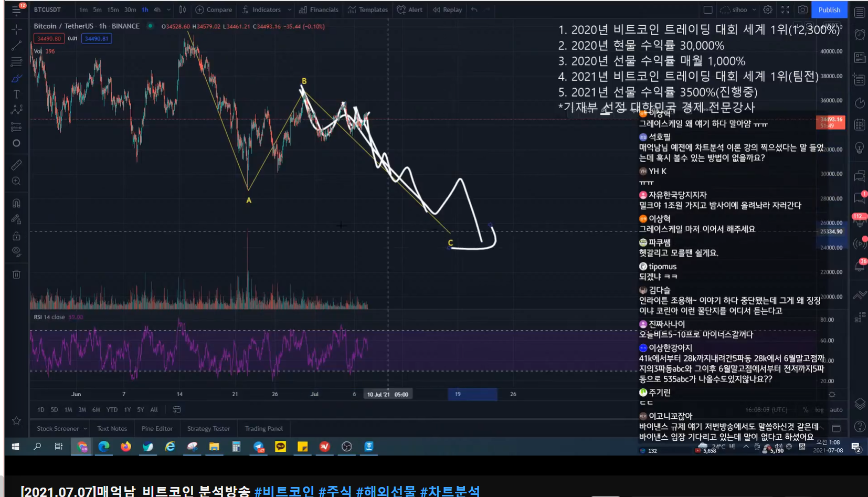Expand the indicators favorites dropdown arrow

289,10
